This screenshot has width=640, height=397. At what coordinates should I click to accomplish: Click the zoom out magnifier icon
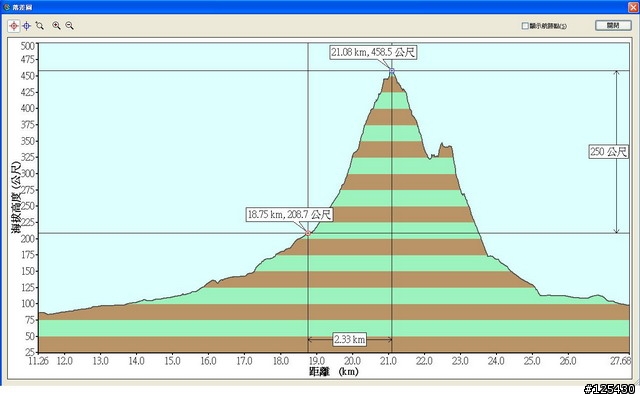click(x=69, y=26)
